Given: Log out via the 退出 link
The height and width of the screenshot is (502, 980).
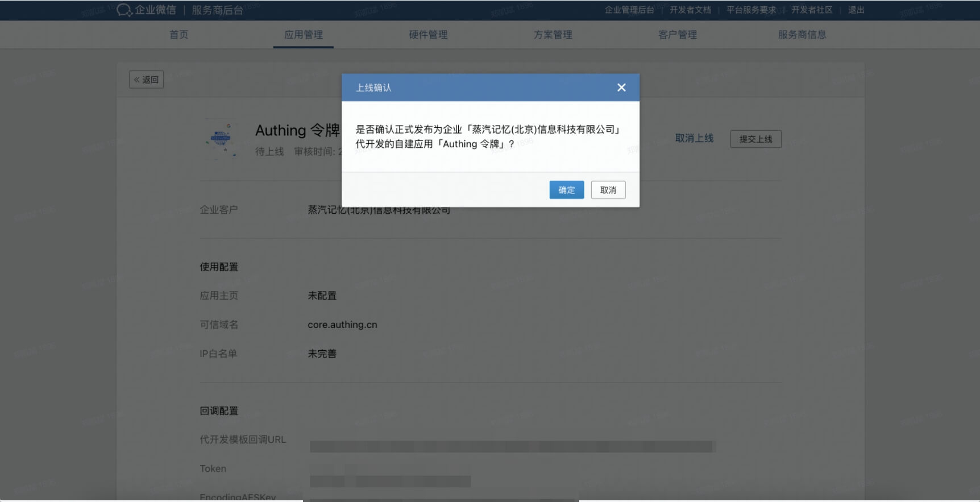Looking at the screenshot, I should pos(856,10).
